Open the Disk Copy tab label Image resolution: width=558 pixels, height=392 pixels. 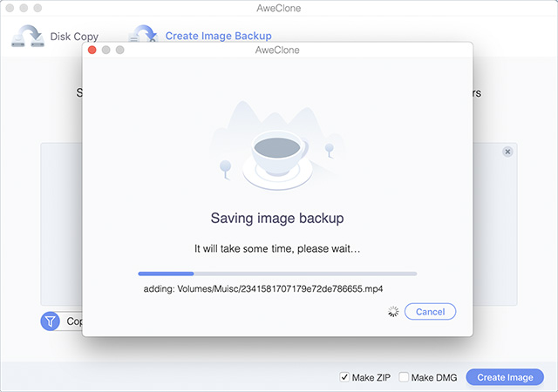coord(74,37)
